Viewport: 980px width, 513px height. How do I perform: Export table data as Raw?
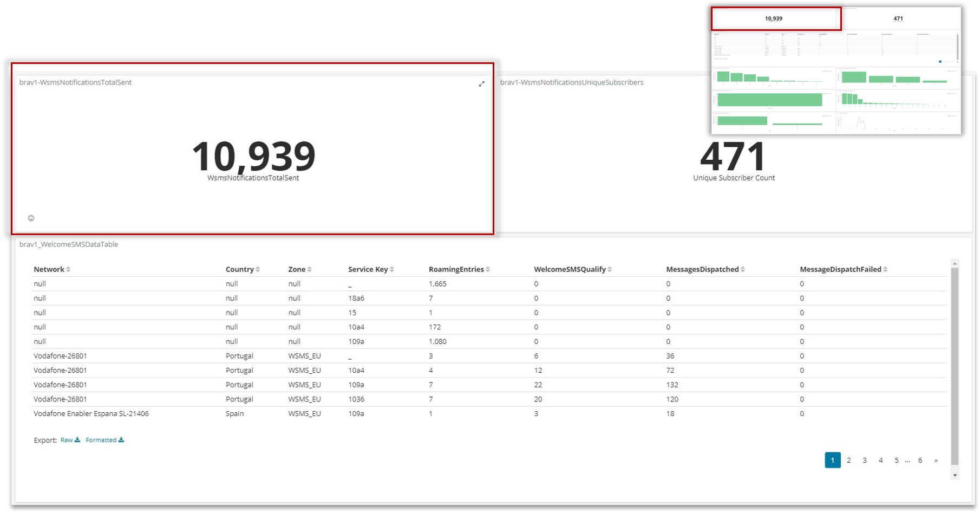(x=70, y=440)
